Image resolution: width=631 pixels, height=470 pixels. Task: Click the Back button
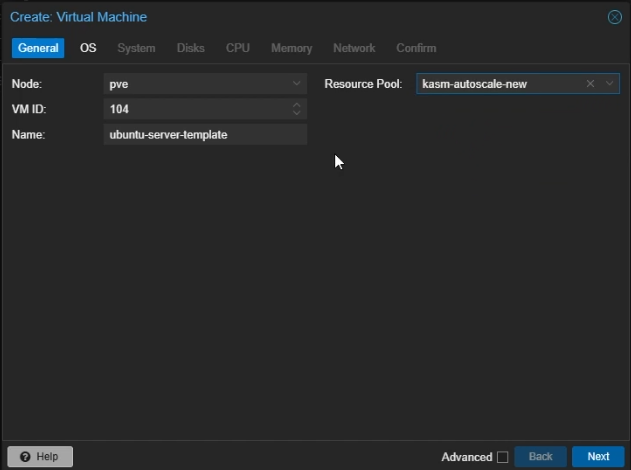540,457
